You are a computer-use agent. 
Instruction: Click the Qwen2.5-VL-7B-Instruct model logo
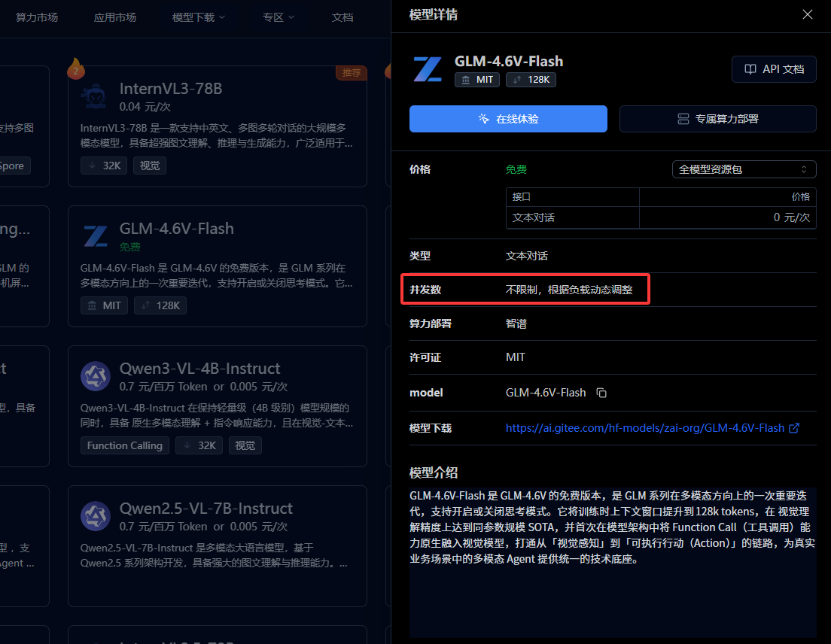96,517
